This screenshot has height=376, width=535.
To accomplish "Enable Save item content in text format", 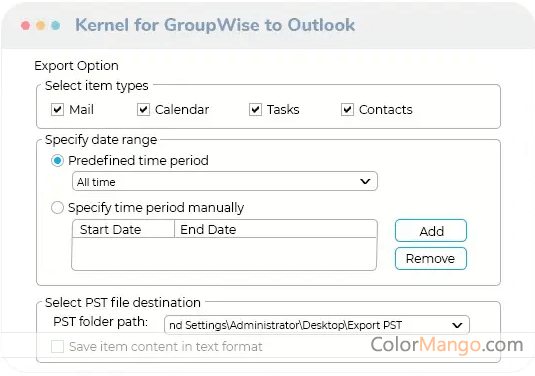I will (57, 347).
